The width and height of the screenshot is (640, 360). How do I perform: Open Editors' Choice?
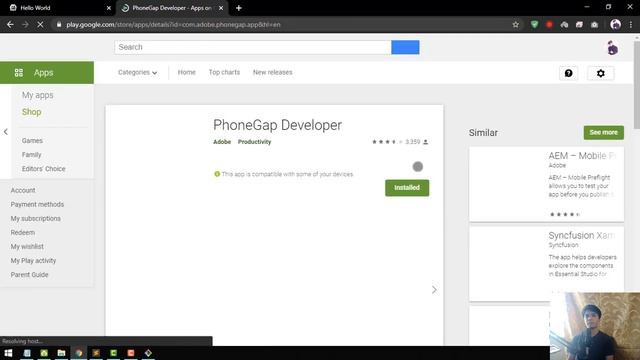pos(44,169)
